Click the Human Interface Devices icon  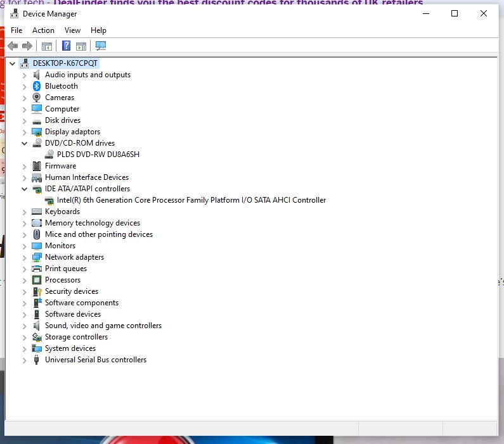point(37,177)
